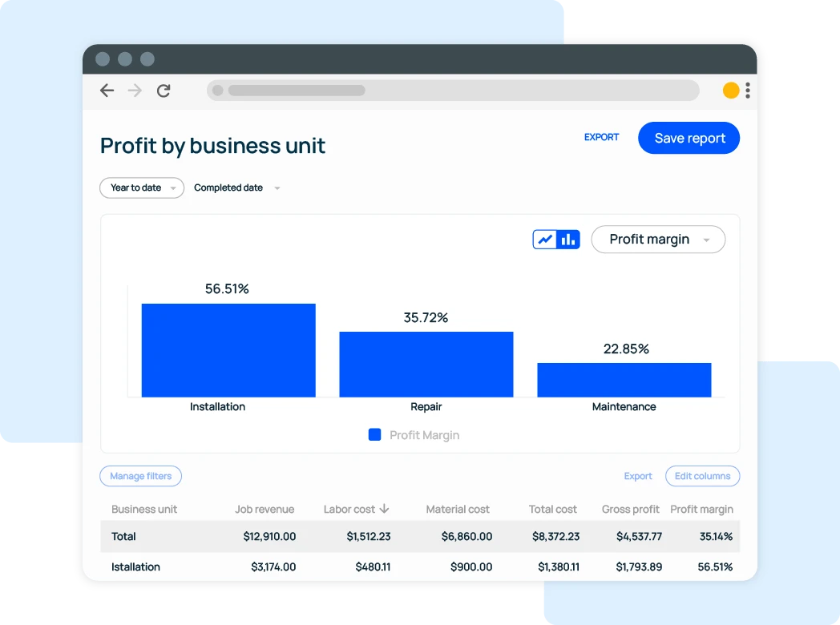The width and height of the screenshot is (840, 625).
Task: Click the 35.14% profit margin cell
Action: coord(717,536)
